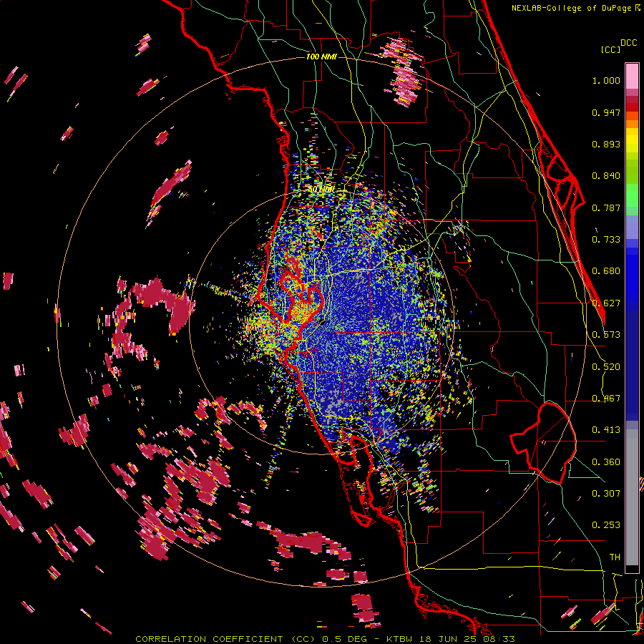Pick the bright green color scale segment
644x644 pixels.
coord(632,194)
